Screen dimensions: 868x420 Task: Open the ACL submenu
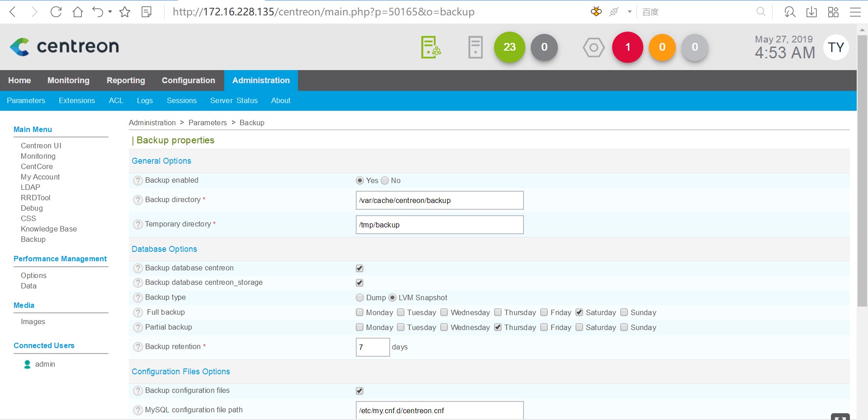click(x=116, y=100)
